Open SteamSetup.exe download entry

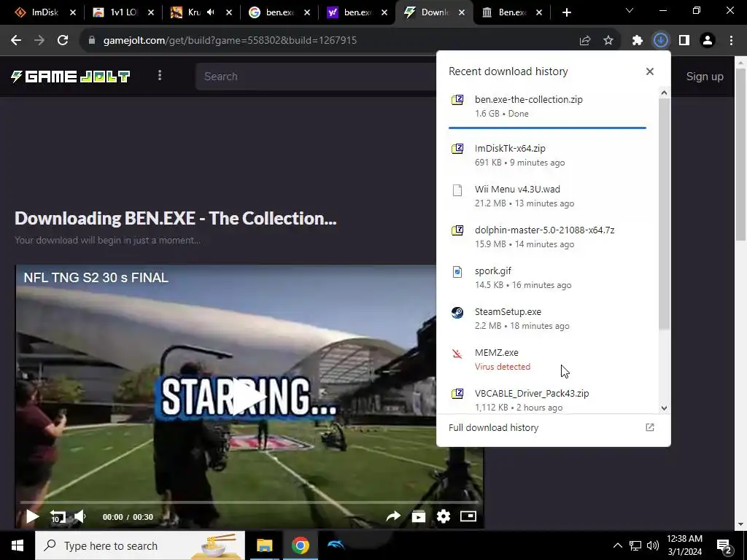(547, 319)
